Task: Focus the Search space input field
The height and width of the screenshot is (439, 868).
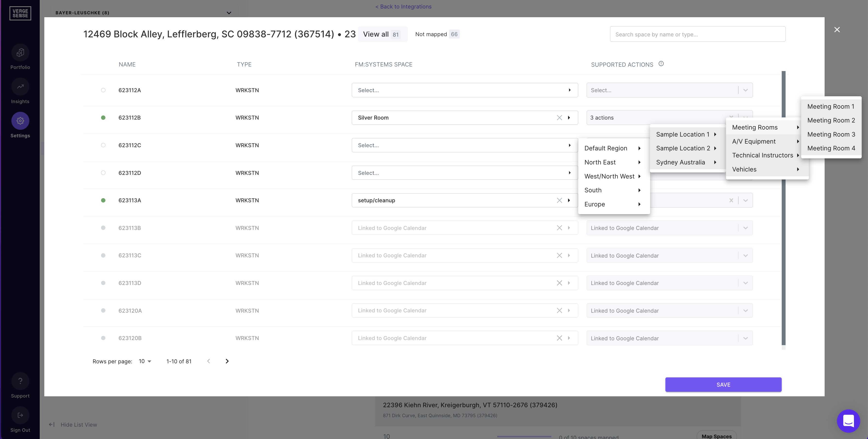Action: (697, 34)
